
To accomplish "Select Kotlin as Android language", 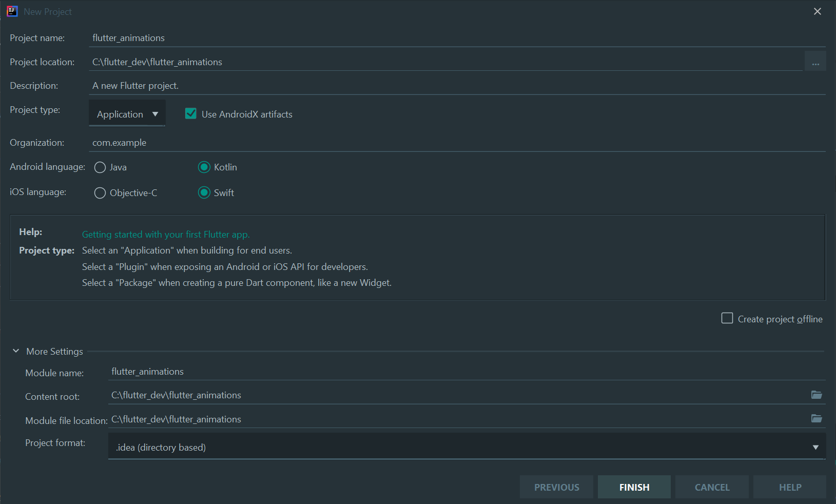I will click(204, 167).
